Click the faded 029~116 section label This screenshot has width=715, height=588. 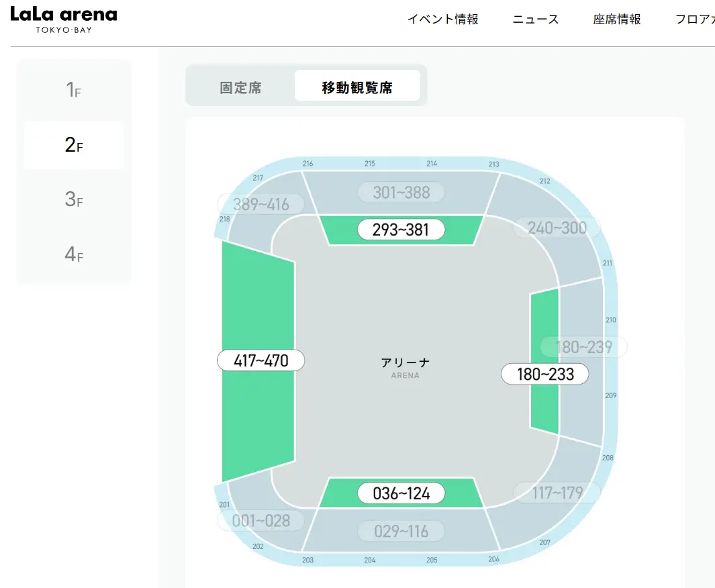(x=401, y=531)
